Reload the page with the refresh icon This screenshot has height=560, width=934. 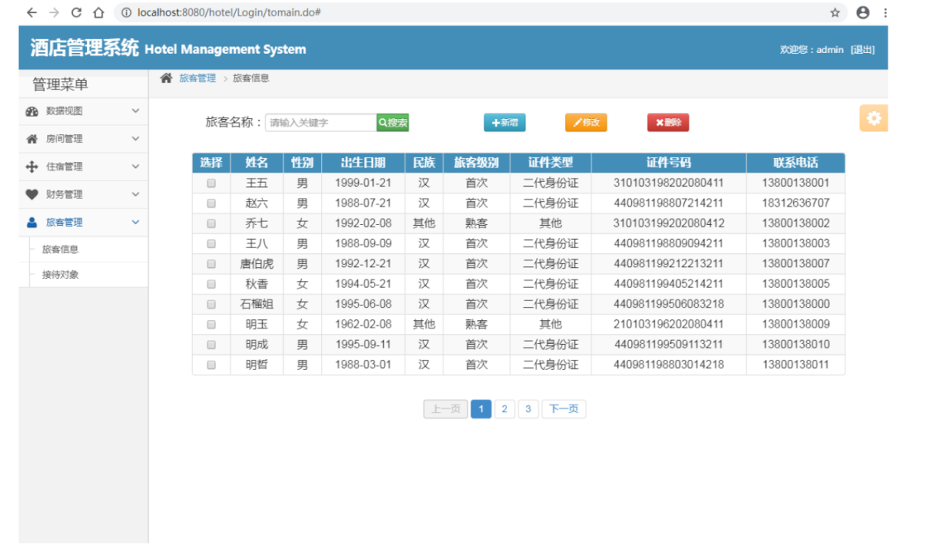[x=76, y=12]
